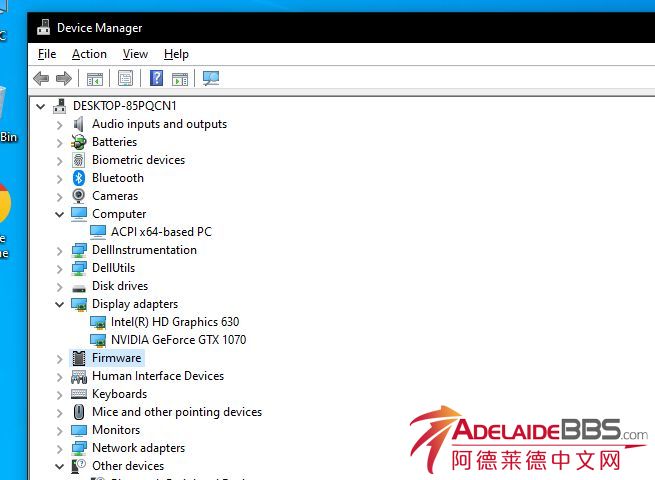The width and height of the screenshot is (655, 480).
Task: Click the Show/Hide Action Pane toolbar icon
Action: 180,78
